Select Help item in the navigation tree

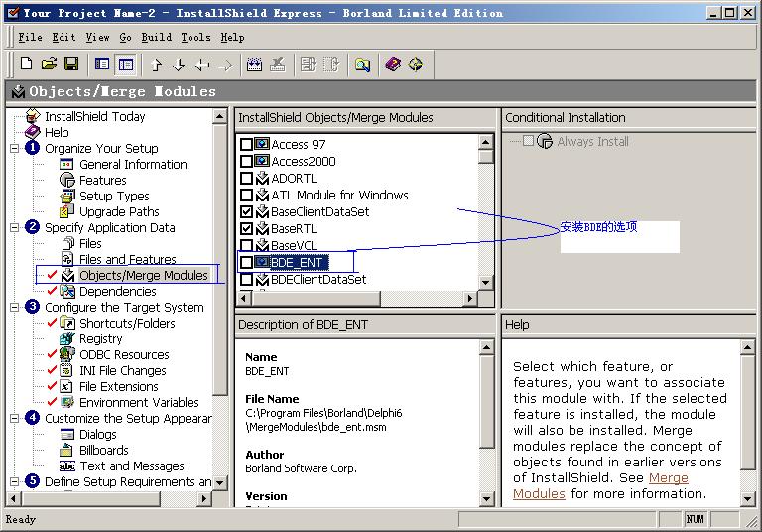[57, 132]
